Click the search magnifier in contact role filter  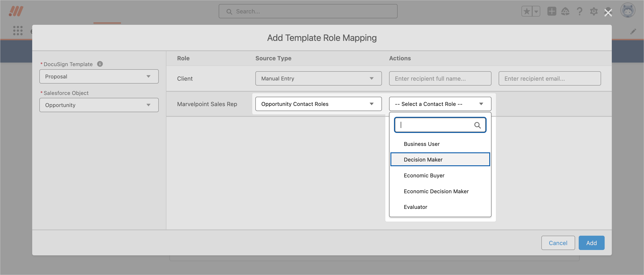477,125
